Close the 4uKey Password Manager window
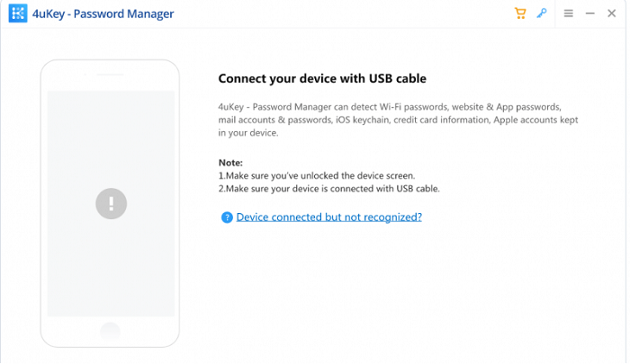 pos(611,13)
